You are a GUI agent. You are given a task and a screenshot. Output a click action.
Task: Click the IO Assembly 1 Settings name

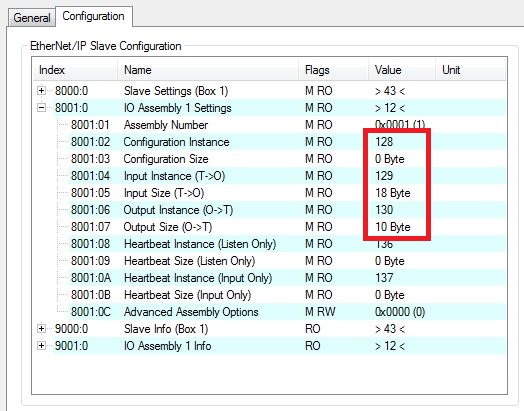pyautogui.click(x=177, y=108)
